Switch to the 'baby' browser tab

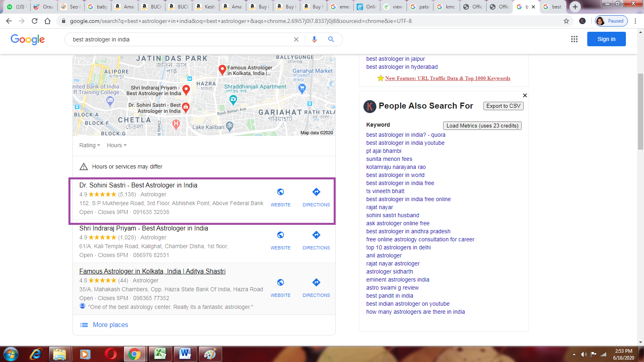click(x=98, y=6)
